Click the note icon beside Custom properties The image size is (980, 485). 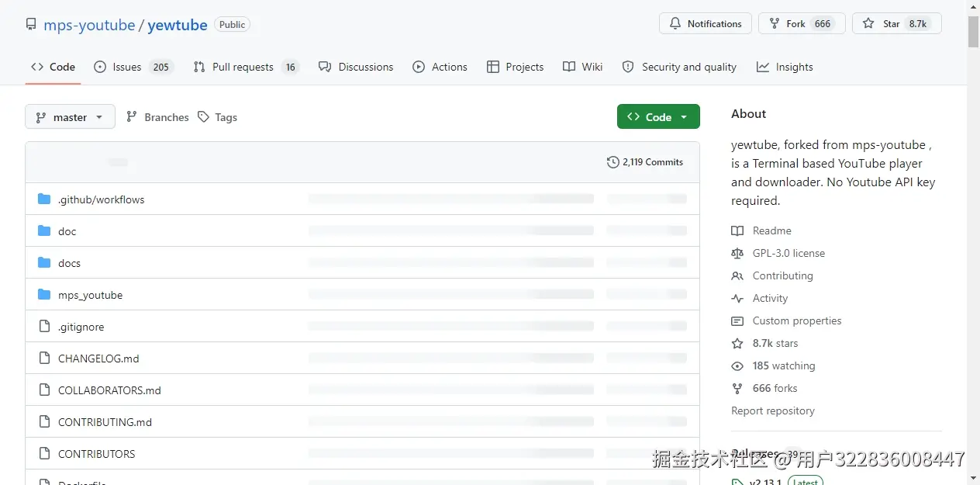pyautogui.click(x=737, y=320)
